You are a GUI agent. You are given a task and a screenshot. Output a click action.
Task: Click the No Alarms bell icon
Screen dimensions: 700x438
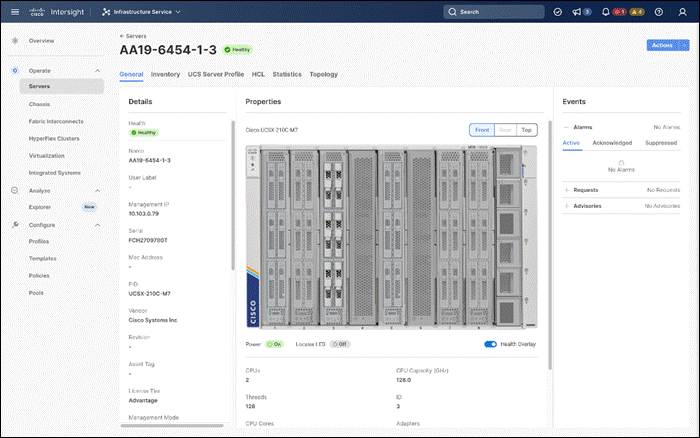tap(621, 163)
